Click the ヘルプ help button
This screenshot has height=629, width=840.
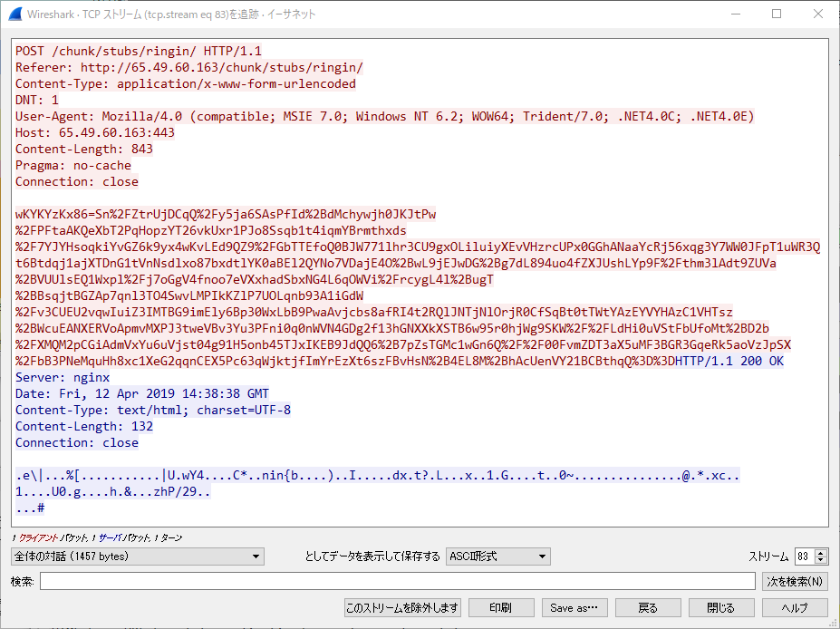795,608
